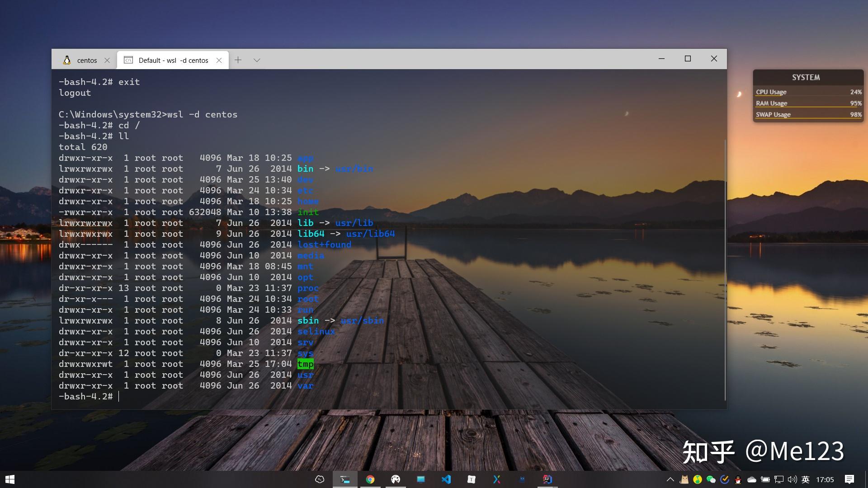Click the battery status icon

766,480
